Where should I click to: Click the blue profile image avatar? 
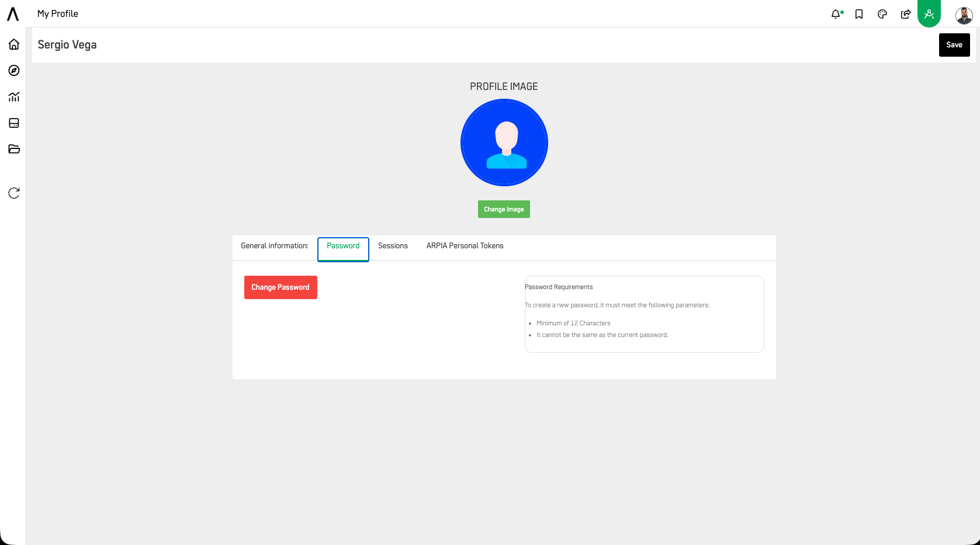504,143
